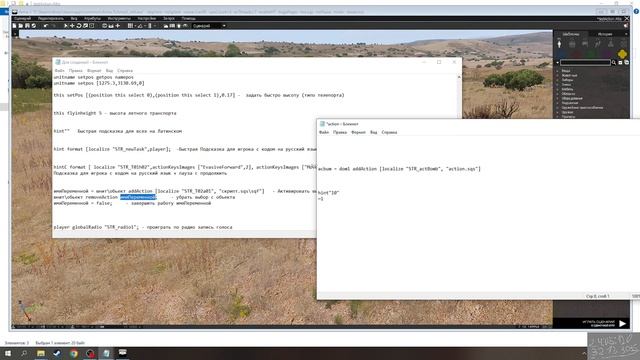Choose green Independent side swatch
The image size is (640, 360).
pyautogui.click(x=591, y=54)
